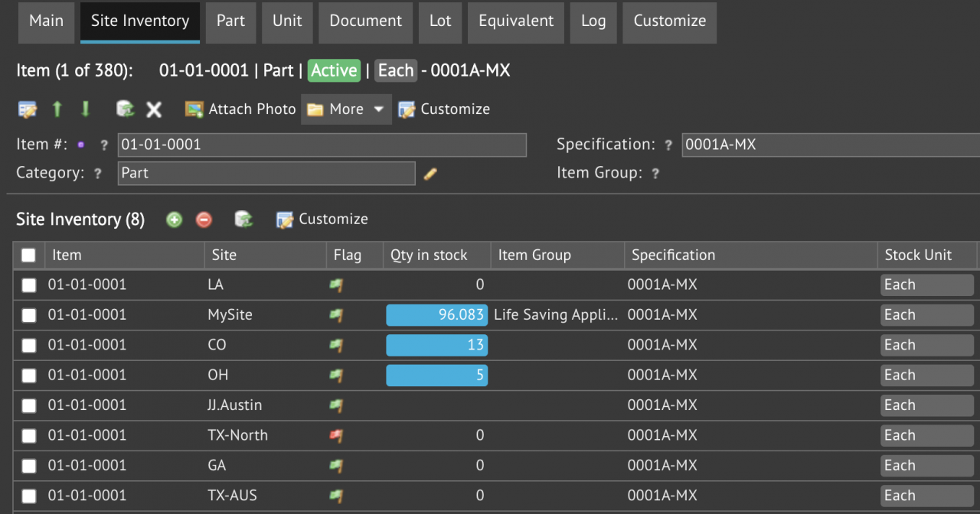Click Customize in the Site Inventory toolbar

click(322, 220)
